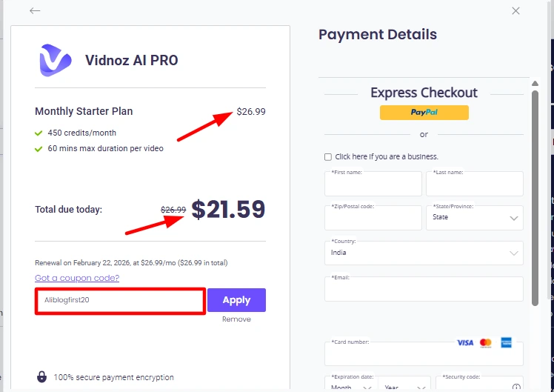Click the Visa card icon
This screenshot has width=554, height=392.
coord(465,343)
